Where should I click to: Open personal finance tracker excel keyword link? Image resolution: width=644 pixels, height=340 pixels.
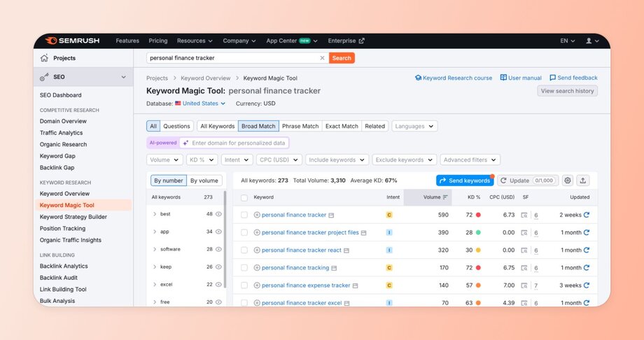click(x=302, y=303)
